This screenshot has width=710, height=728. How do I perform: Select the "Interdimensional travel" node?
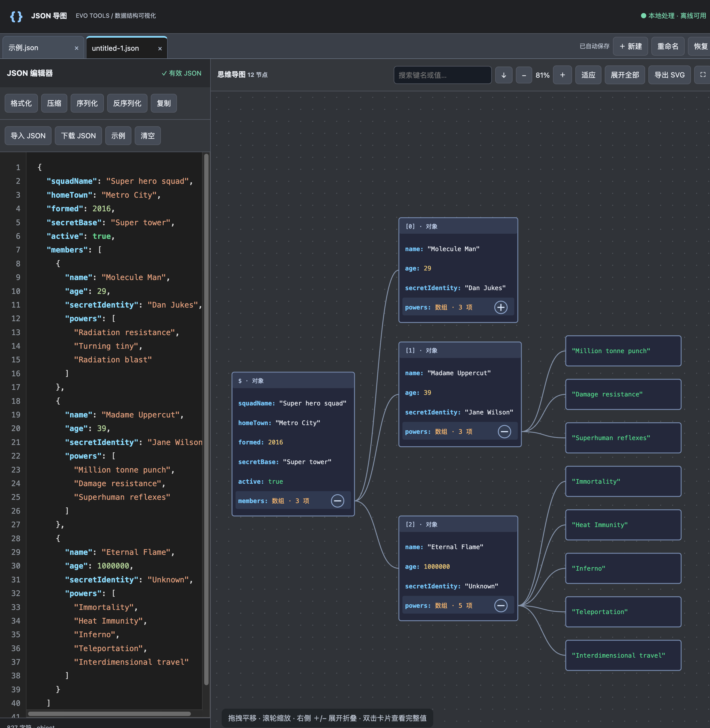tap(623, 655)
